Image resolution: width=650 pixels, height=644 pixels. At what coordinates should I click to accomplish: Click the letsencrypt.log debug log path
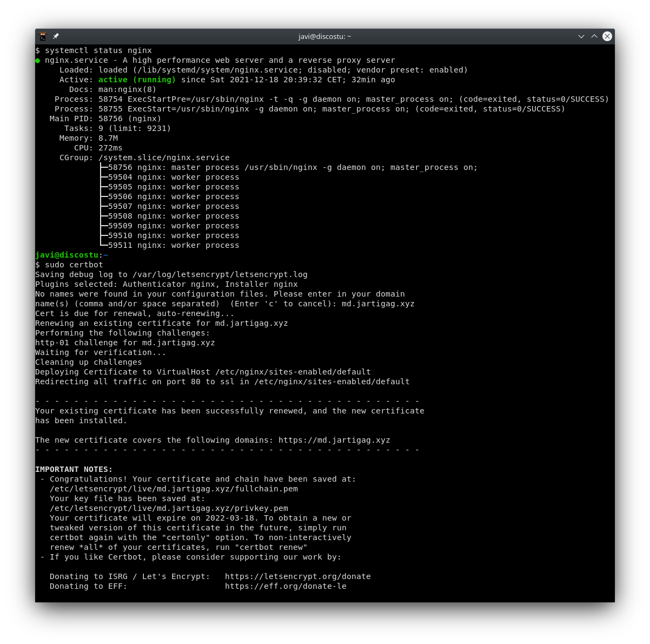pos(220,274)
